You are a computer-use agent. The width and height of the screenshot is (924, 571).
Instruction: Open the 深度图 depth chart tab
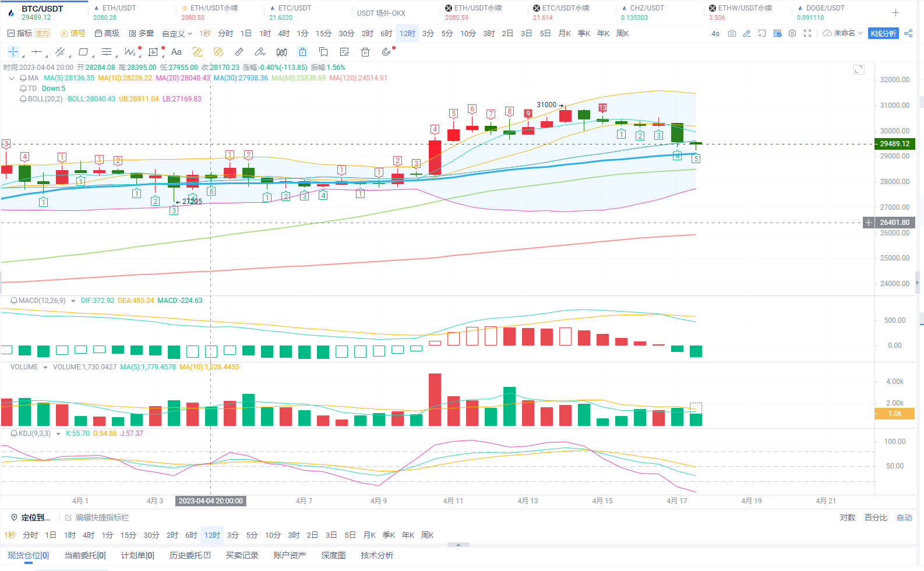333,555
